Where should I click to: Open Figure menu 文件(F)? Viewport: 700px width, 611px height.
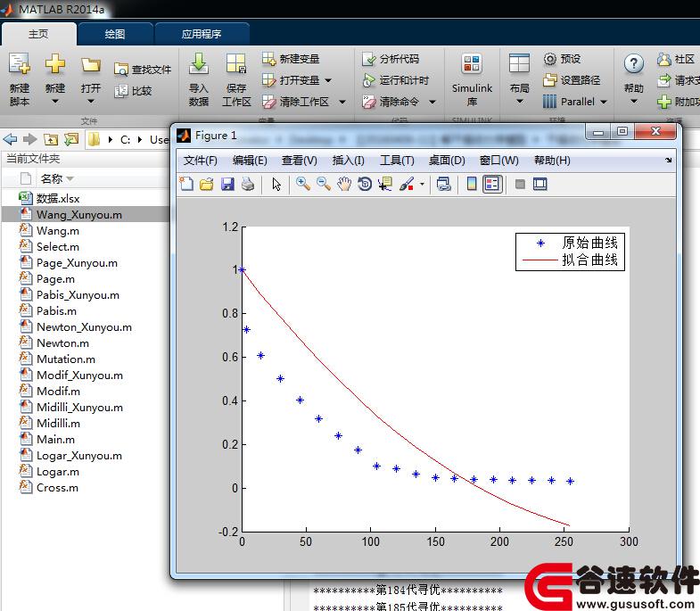pos(200,160)
